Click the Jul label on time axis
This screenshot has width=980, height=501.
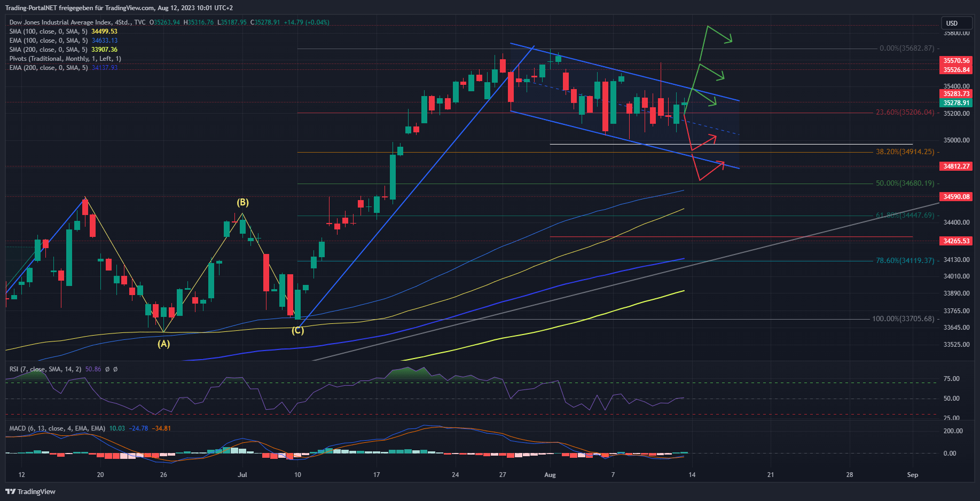(x=242, y=475)
